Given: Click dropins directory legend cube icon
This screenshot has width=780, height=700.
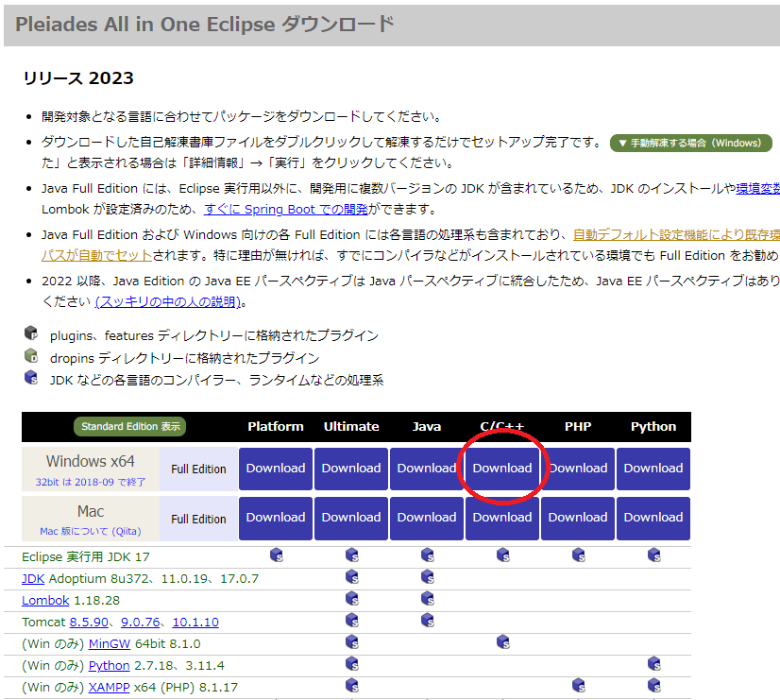Looking at the screenshot, I should (x=31, y=355).
